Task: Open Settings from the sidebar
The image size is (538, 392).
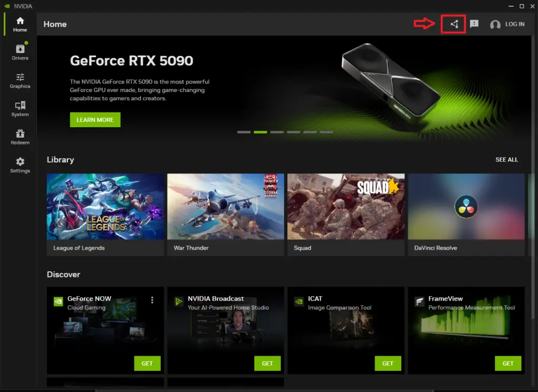Action: (20, 165)
